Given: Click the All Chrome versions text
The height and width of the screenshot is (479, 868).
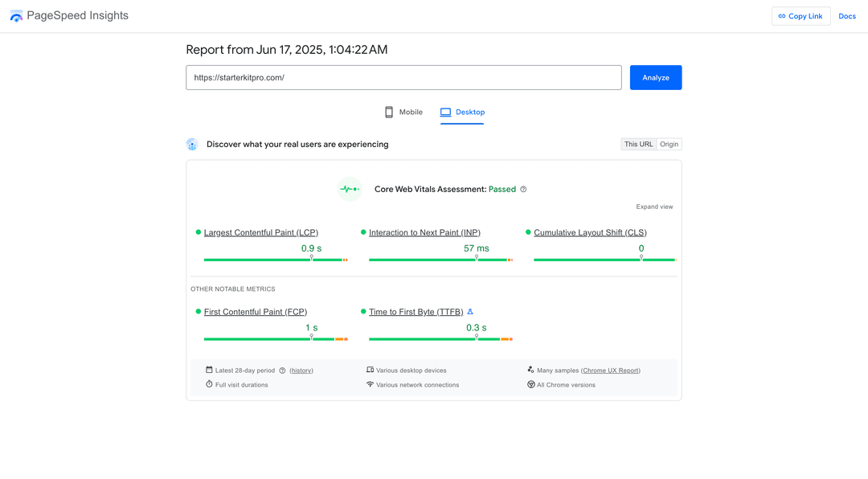Looking at the screenshot, I should (566, 385).
